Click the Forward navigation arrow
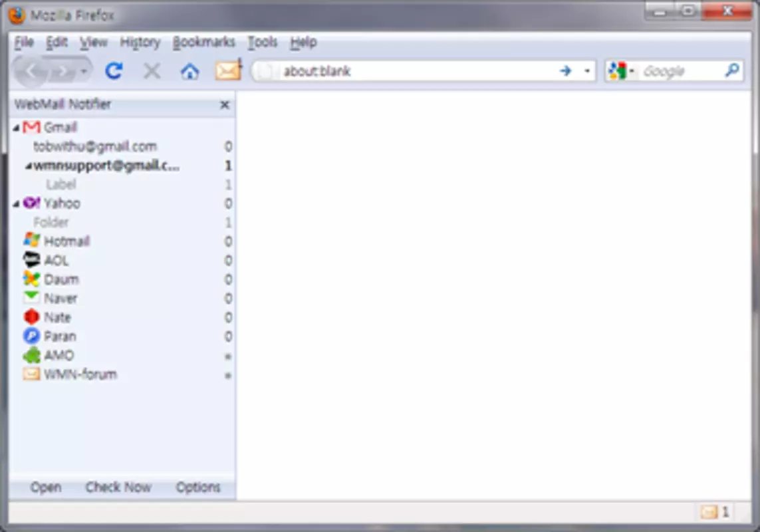 (62, 72)
